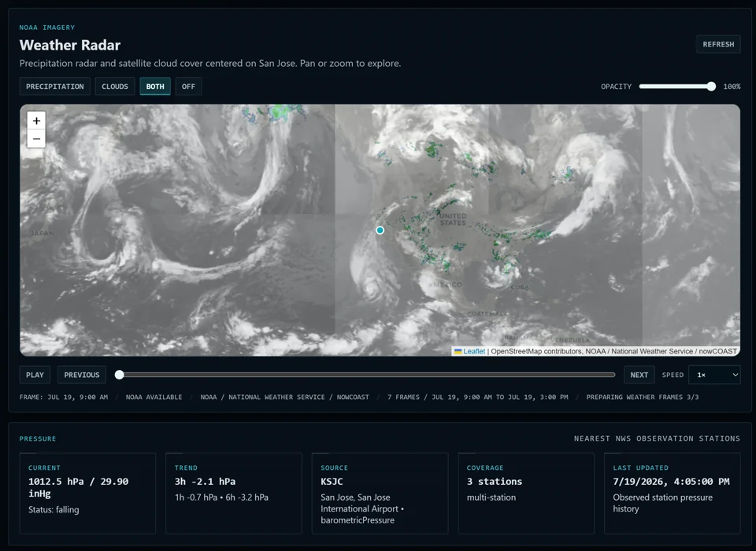Click the Weather Radar heading
756x551 pixels.
[x=70, y=45]
